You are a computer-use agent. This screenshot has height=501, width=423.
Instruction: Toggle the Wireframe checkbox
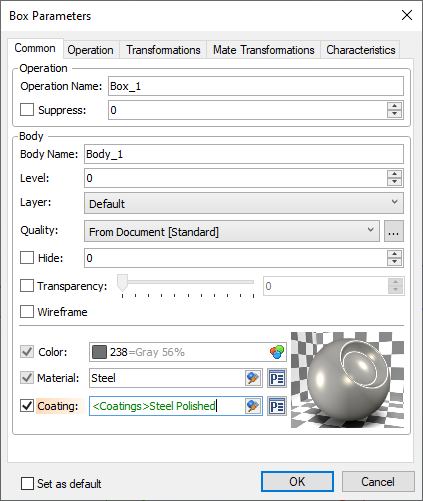27,312
